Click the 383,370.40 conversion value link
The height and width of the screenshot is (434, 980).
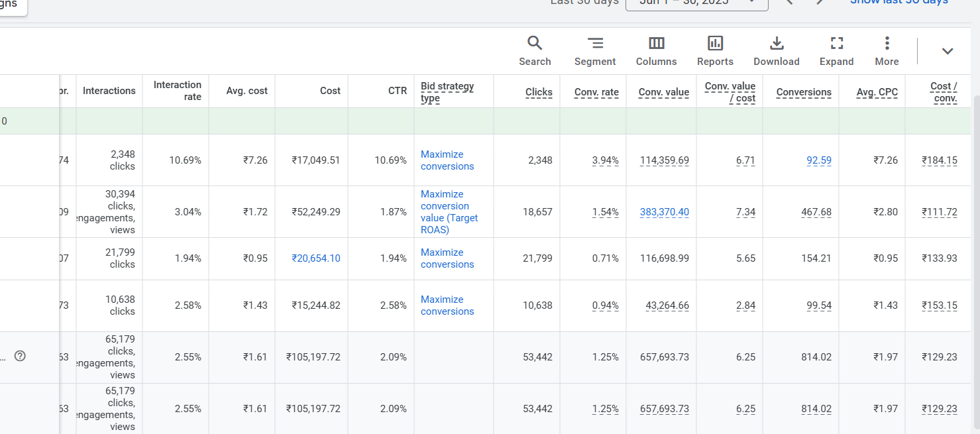(x=664, y=212)
